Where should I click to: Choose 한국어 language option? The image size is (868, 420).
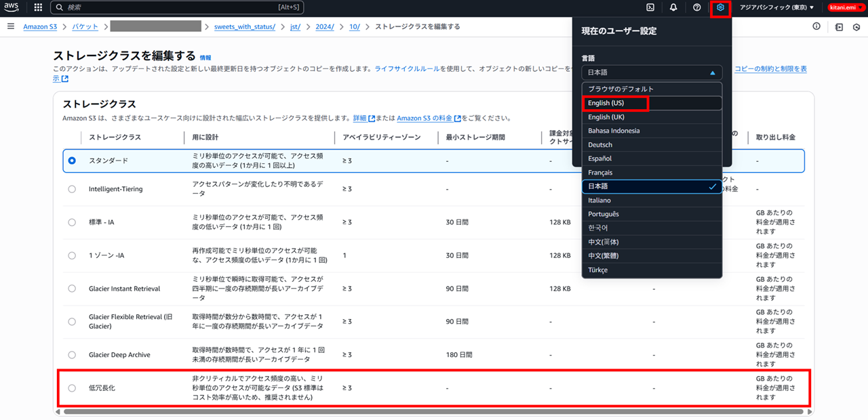click(652, 228)
